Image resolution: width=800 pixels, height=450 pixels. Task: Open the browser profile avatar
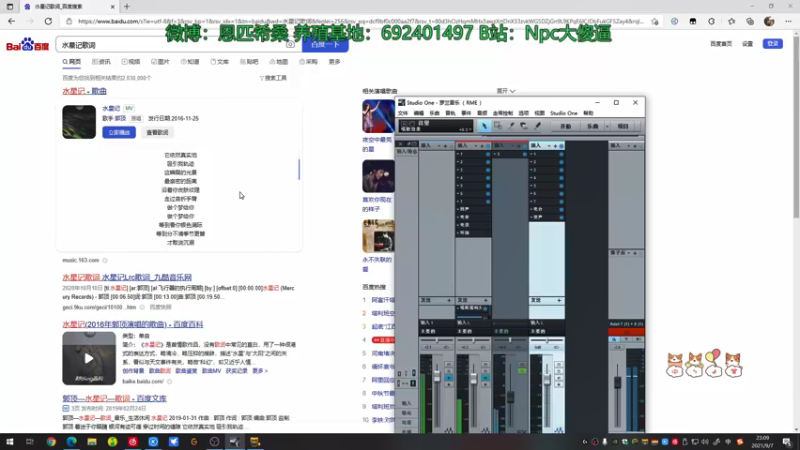tap(769, 21)
